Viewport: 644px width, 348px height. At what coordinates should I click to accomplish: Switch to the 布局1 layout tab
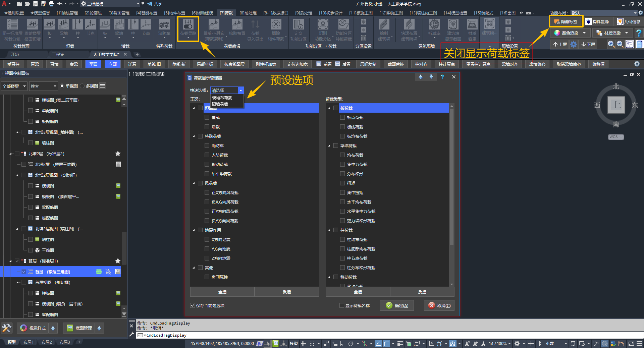pyautogui.click(x=29, y=342)
